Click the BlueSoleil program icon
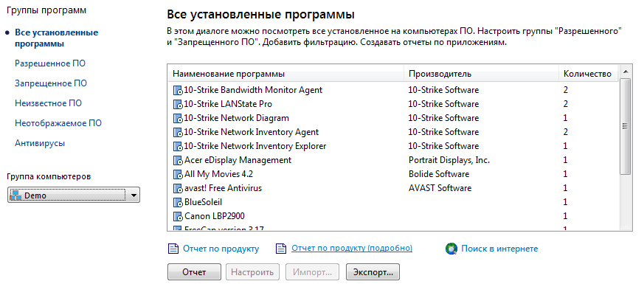Image resolution: width=644 pixels, height=284 pixels. click(178, 202)
